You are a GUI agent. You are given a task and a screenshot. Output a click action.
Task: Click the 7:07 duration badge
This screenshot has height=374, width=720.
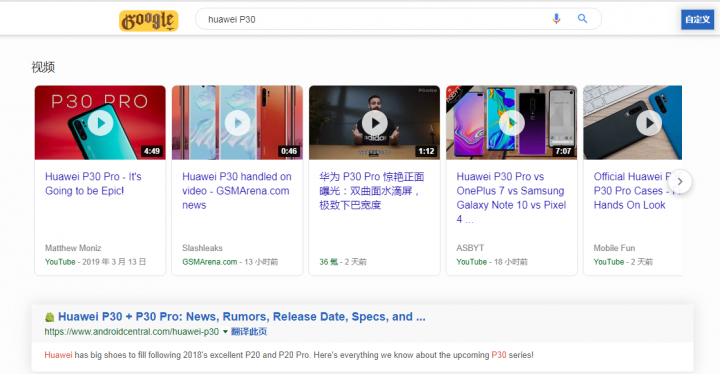coord(563,151)
